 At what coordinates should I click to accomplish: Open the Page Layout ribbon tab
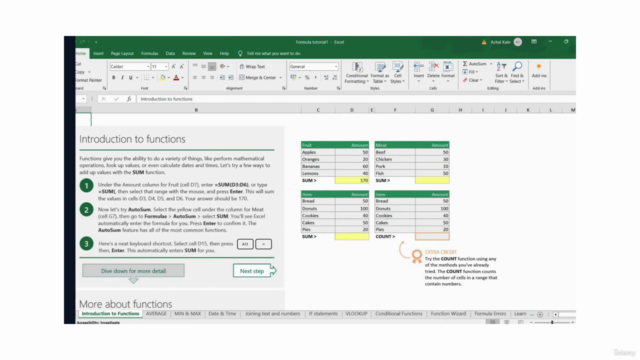pos(122,53)
